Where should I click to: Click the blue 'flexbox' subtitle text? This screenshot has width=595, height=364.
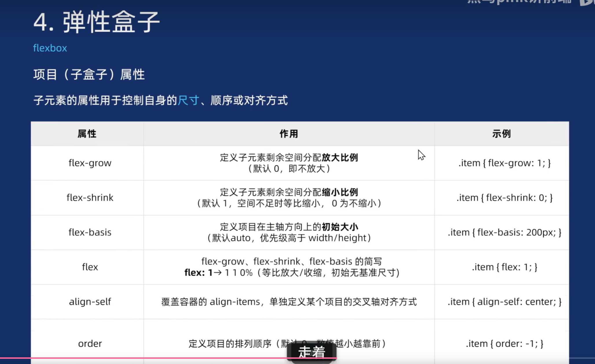[x=50, y=48]
